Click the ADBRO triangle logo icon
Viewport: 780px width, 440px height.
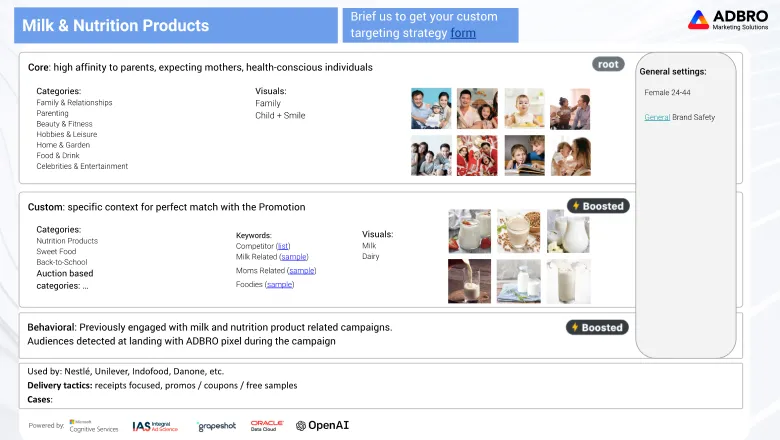[x=698, y=20]
